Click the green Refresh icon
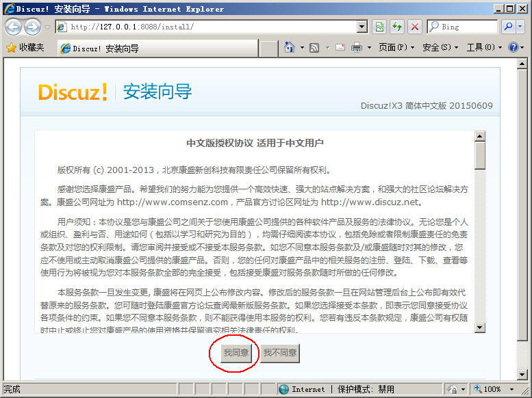Screen dimensions: 532x398 click(x=397, y=27)
